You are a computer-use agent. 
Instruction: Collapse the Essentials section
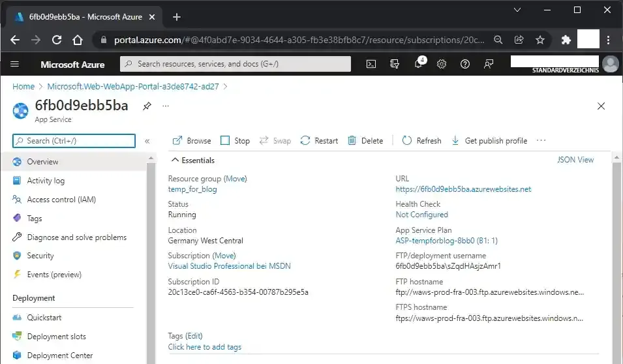point(192,160)
